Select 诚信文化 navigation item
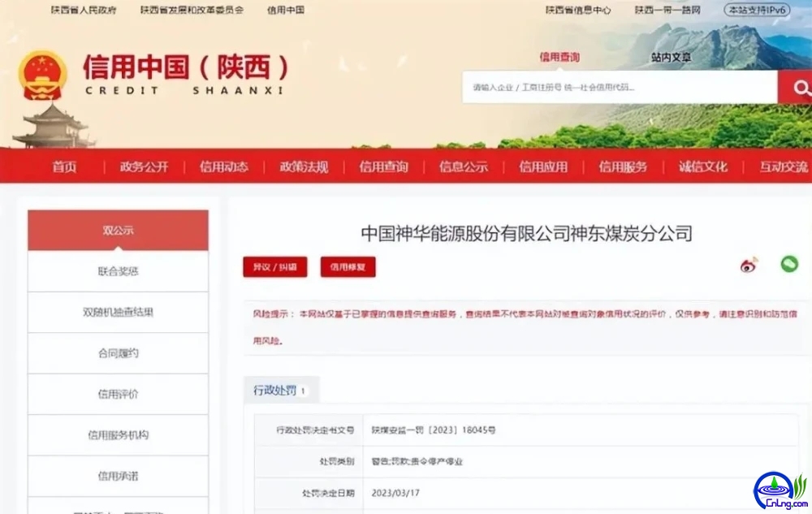This screenshot has width=812, height=514. 702,166
